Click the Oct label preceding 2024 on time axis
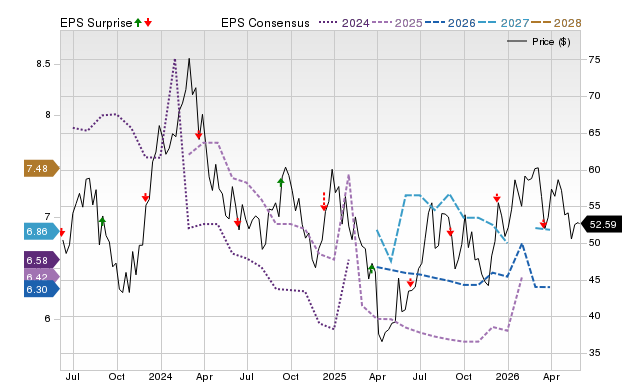640x382 pixels. point(117,376)
